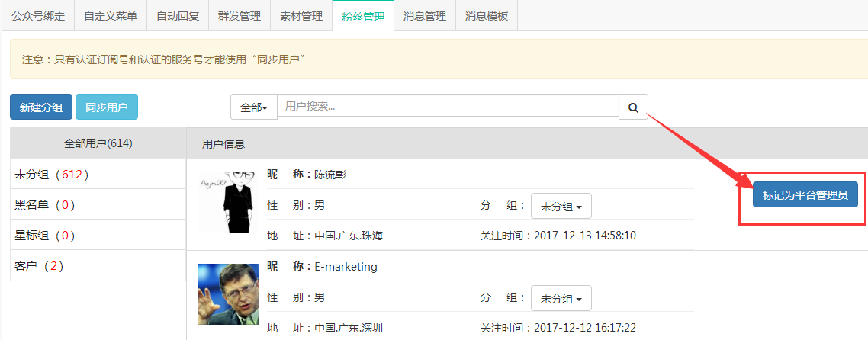868x340 pixels.
Task: Switch to the 消息管理 tab
Action: [425, 16]
